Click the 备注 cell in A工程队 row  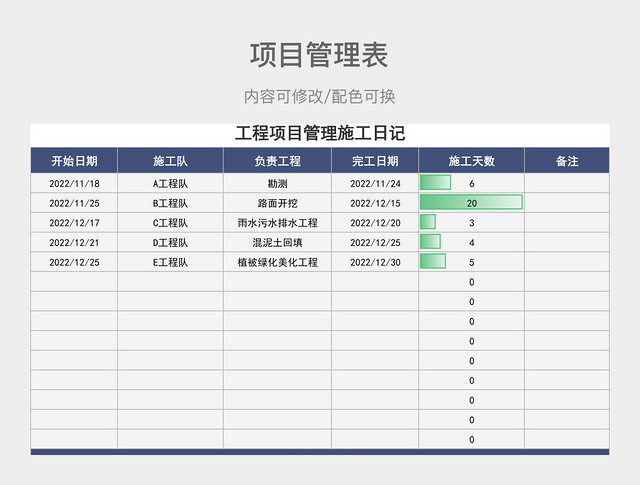click(567, 183)
